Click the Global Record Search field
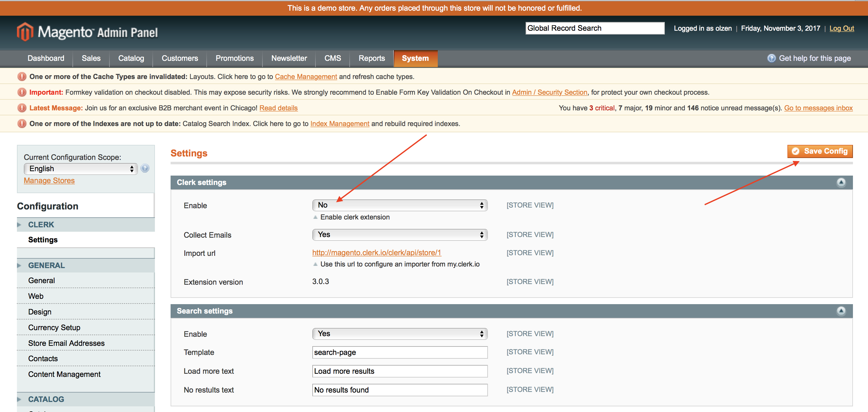This screenshot has width=868, height=412. pos(594,28)
